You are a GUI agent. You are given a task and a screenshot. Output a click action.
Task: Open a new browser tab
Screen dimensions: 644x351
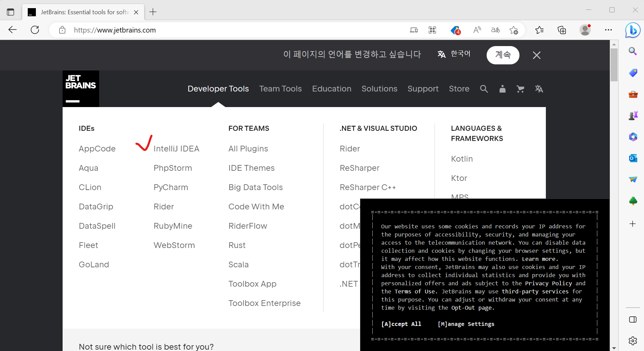153,12
